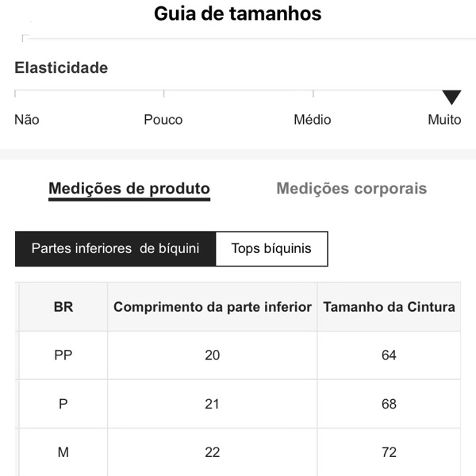Click waist value 72 in M row
The height and width of the screenshot is (476, 476).
(389, 452)
